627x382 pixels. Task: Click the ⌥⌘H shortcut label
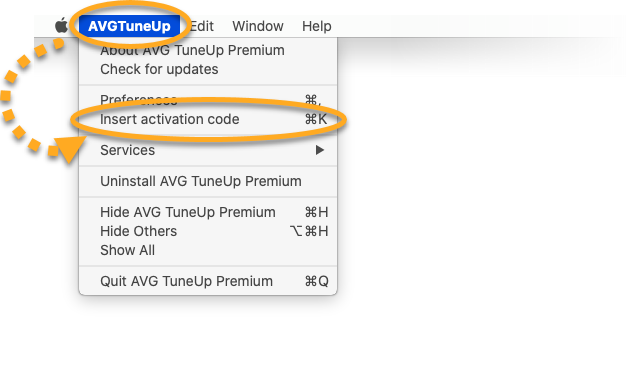[x=309, y=231]
